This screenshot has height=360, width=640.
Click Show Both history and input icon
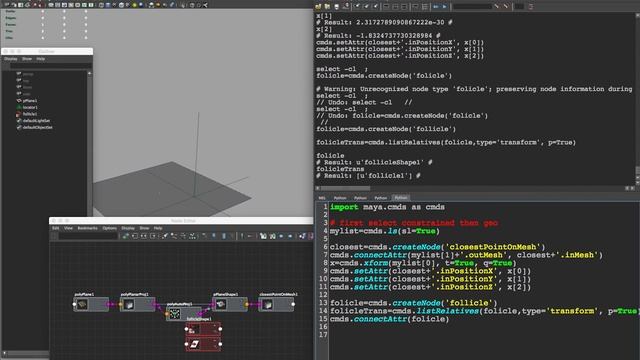tap(404, 7)
